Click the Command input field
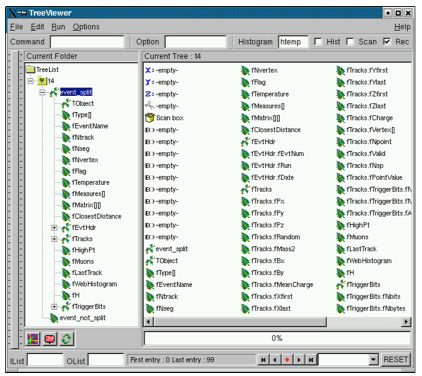422x376 pixels. pos(87,42)
